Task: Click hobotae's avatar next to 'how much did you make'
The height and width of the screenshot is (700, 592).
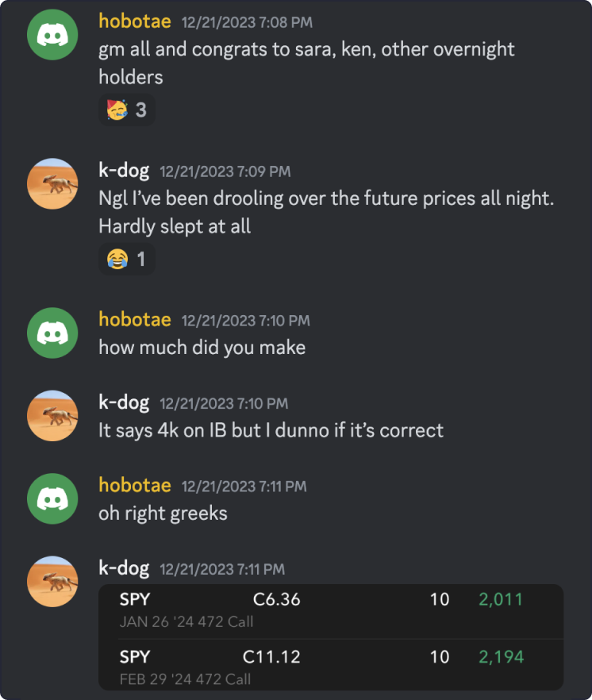Action: point(52,333)
